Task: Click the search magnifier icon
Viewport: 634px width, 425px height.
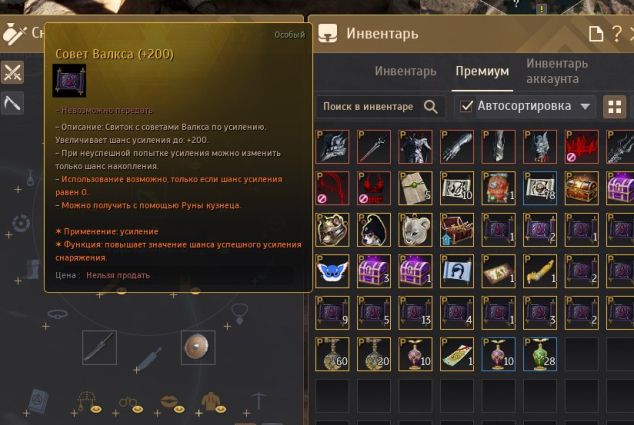Action: pyautogui.click(x=431, y=107)
